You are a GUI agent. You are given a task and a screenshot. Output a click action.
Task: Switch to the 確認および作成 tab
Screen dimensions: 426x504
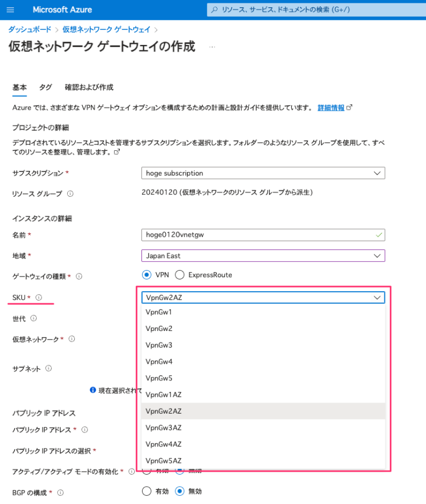click(89, 88)
